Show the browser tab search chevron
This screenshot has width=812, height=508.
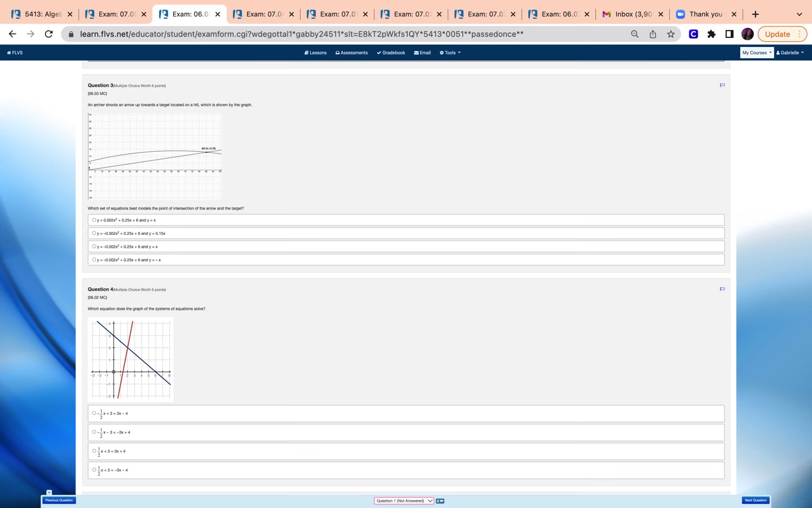click(x=799, y=14)
